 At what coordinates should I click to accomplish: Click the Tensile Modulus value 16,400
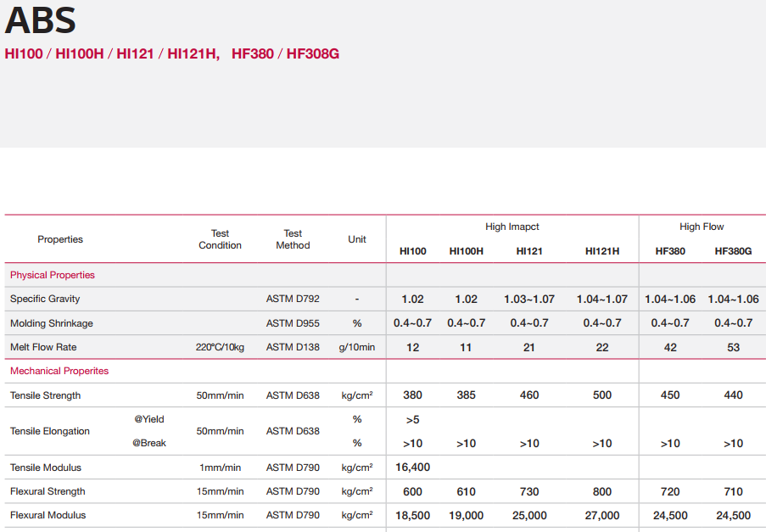pyautogui.click(x=413, y=468)
